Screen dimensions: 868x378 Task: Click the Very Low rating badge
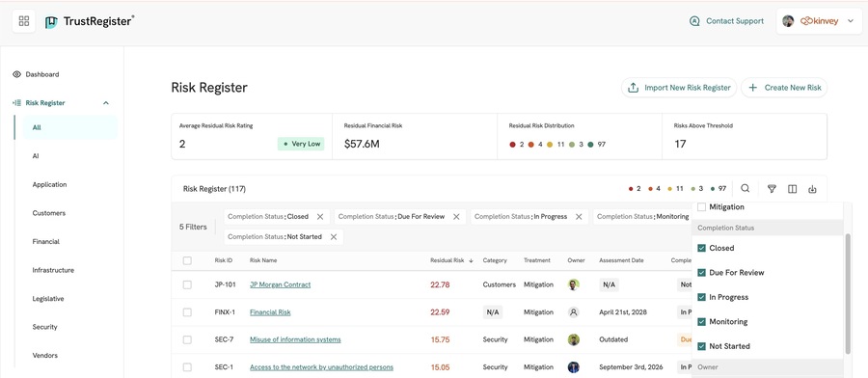coord(301,144)
